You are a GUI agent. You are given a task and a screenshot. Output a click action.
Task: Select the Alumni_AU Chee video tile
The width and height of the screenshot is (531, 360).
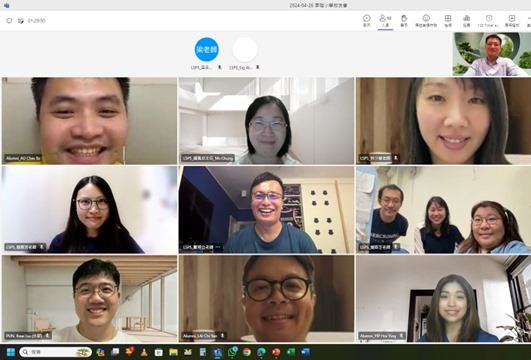(x=89, y=121)
